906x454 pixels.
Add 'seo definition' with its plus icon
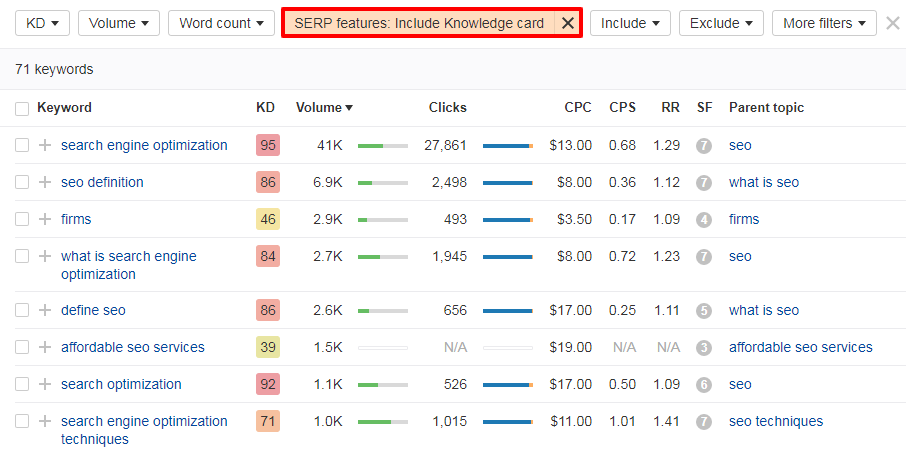coord(45,182)
